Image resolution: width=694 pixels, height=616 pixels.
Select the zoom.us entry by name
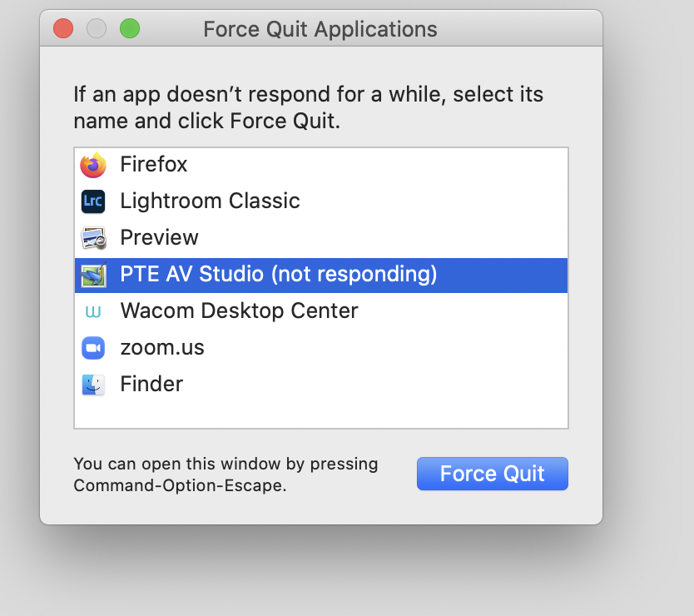pyautogui.click(x=162, y=348)
